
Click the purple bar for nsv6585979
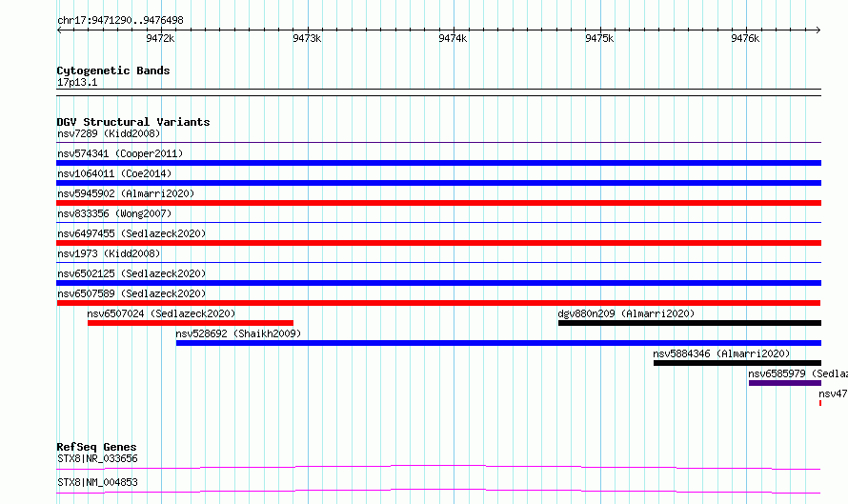pos(785,383)
